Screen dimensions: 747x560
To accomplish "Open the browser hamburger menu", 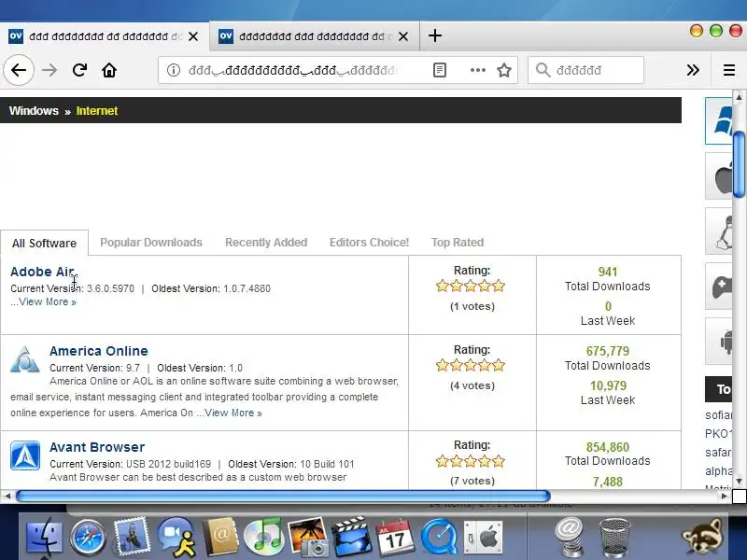I will [x=729, y=71].
